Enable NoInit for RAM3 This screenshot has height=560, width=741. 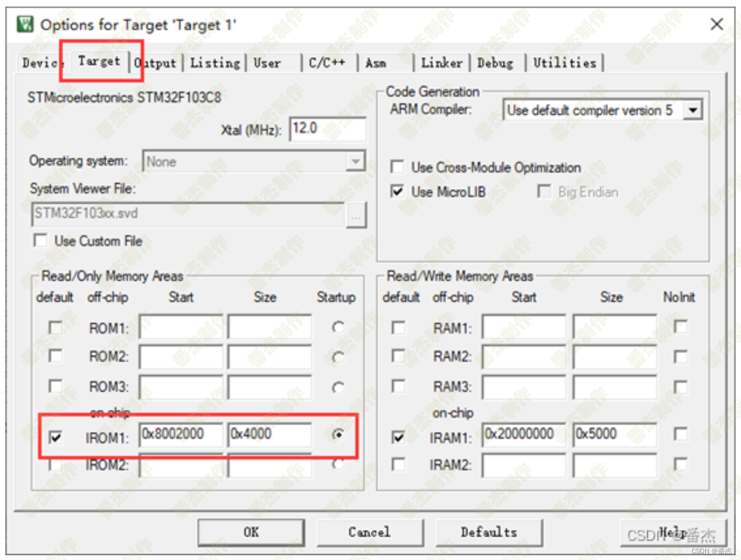[x=680, y=386]
